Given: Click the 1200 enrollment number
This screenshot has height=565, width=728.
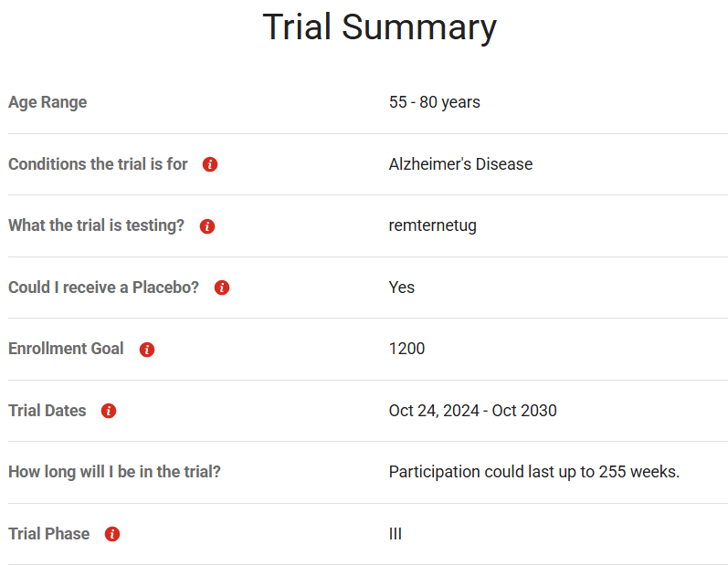Looking at the screenshot, I should [x=406, y=349].
